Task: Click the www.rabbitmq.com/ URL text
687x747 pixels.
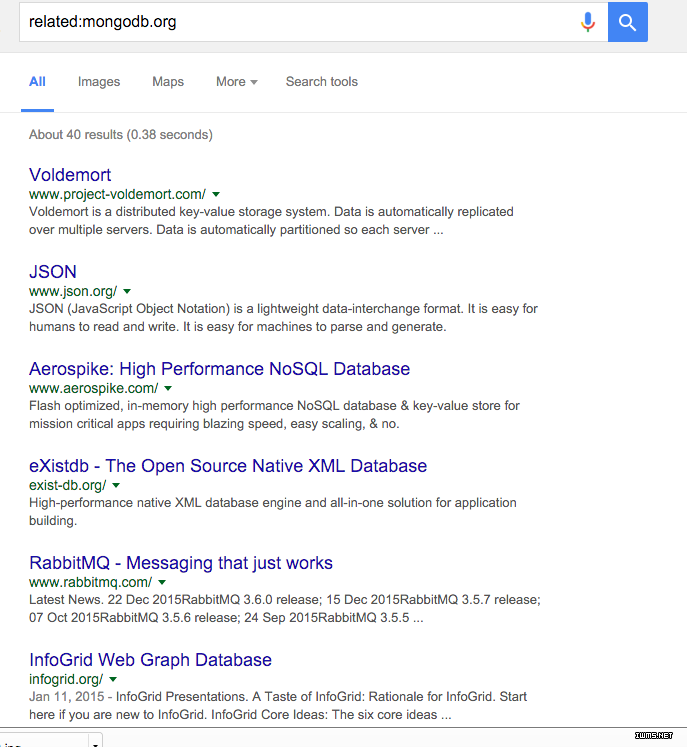Action: point(91,582)
